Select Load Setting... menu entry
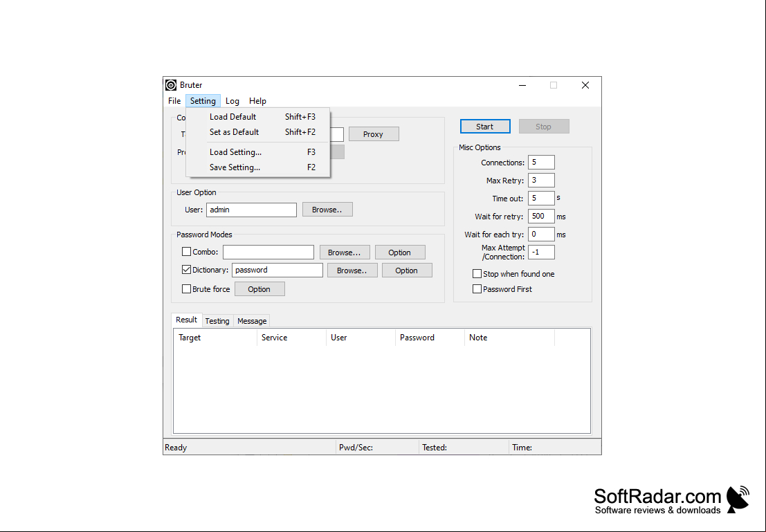The height and width of the screenshot is (532, 766). click(x=258, y=152)
